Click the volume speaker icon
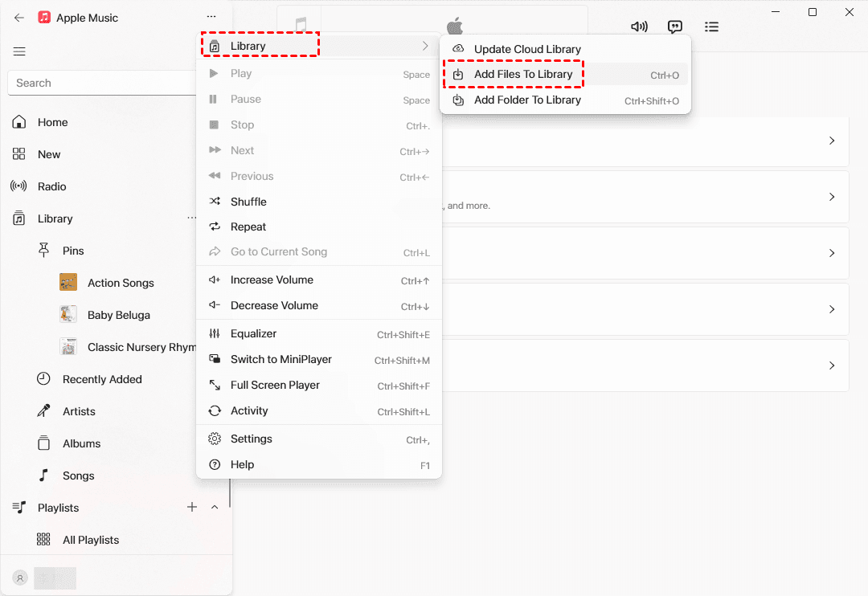 [x=640, y=27]
